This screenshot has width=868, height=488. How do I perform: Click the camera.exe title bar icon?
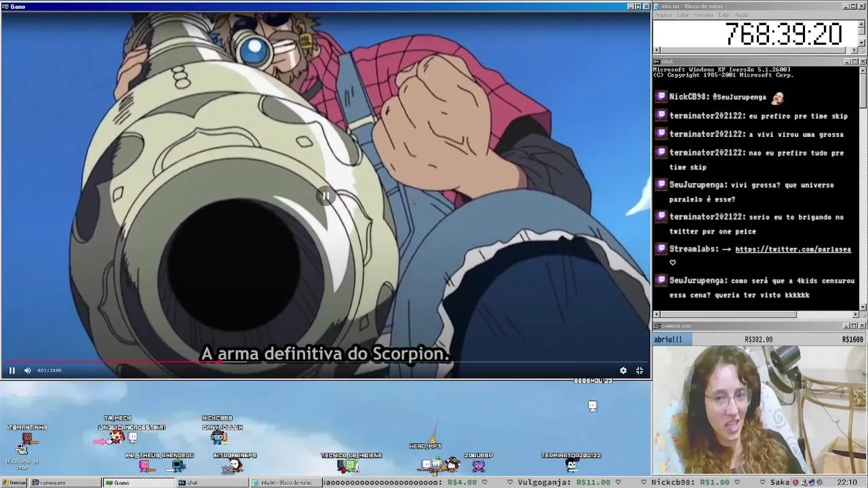click(x=657, y=326)
